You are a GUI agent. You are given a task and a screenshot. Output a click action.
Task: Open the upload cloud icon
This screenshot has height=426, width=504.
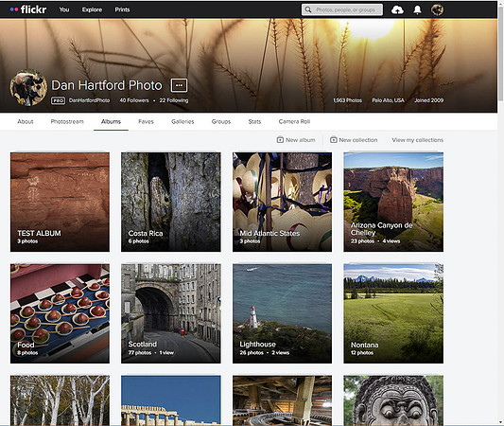(397, 10)
